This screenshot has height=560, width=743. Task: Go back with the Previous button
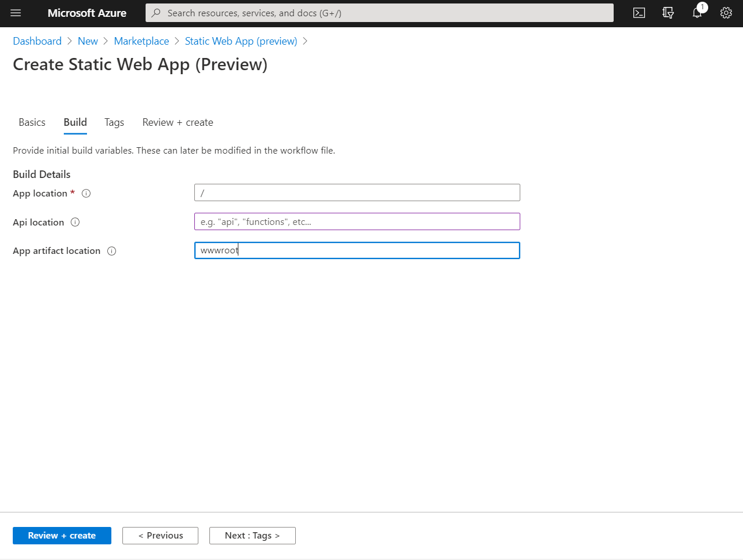tap(160, 536)
